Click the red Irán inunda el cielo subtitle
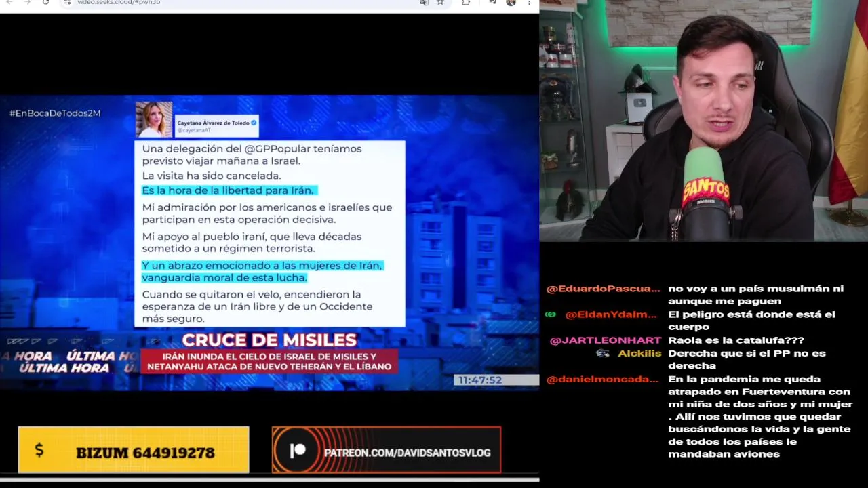 click(269, 361)
